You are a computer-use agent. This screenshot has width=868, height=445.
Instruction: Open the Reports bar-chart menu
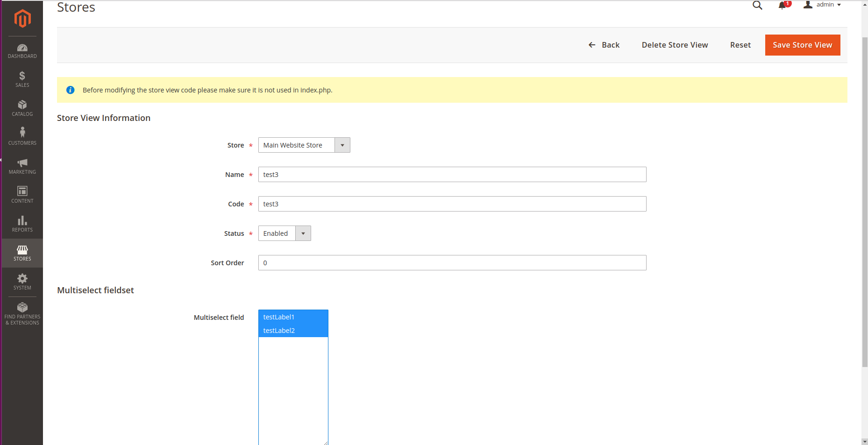coord(22,224)
